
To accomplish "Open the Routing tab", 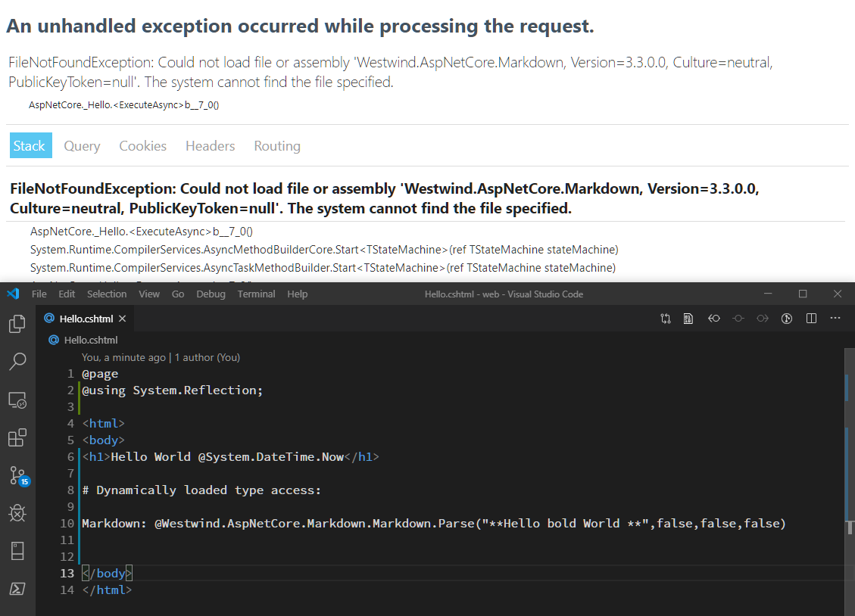I will [277, 145].
